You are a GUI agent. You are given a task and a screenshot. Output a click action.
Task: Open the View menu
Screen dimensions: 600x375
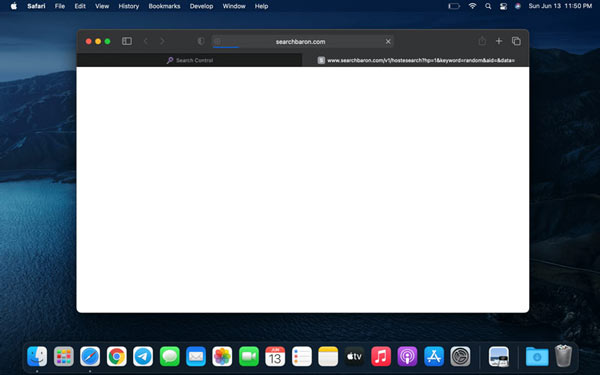[102, 6]
